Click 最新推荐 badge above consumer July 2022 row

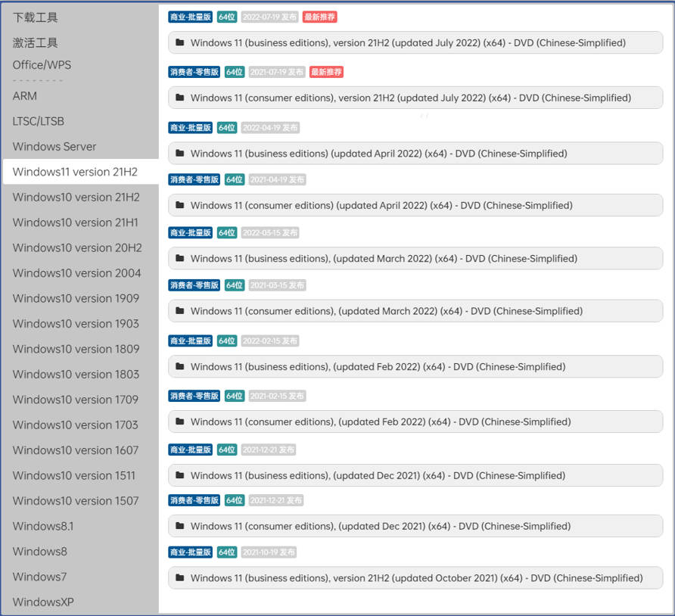(326, 72)
